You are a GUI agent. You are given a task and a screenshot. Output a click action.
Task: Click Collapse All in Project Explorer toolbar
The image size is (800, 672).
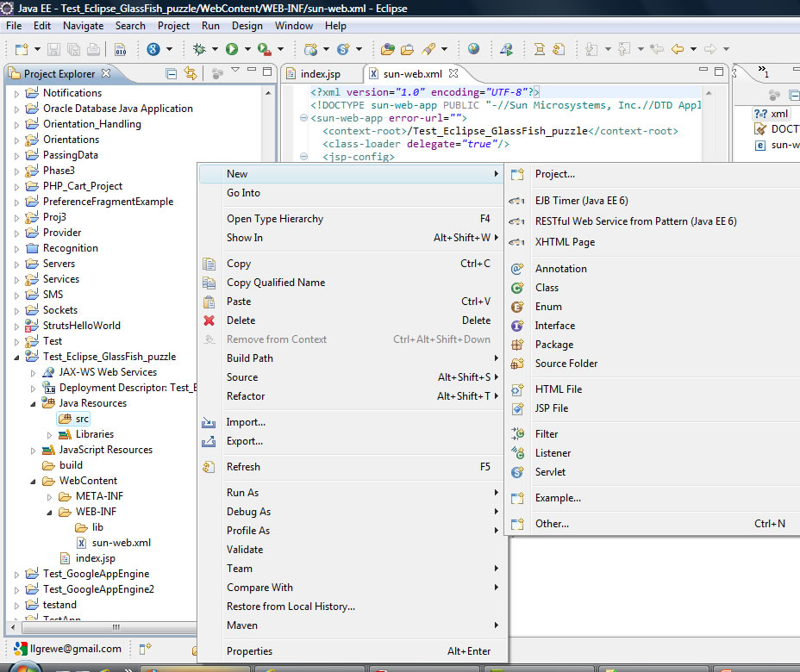point(171,74)
